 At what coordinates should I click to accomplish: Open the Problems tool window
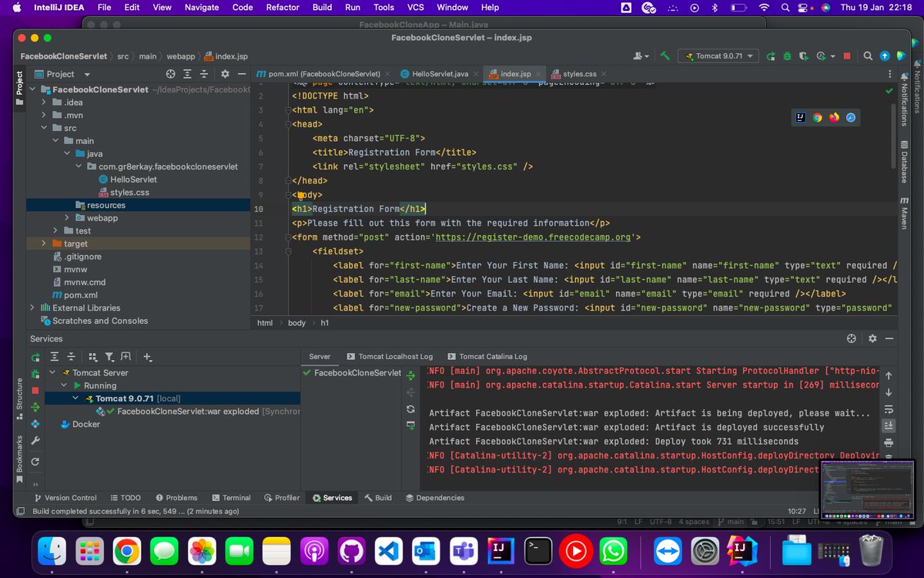tap(176, 497)
